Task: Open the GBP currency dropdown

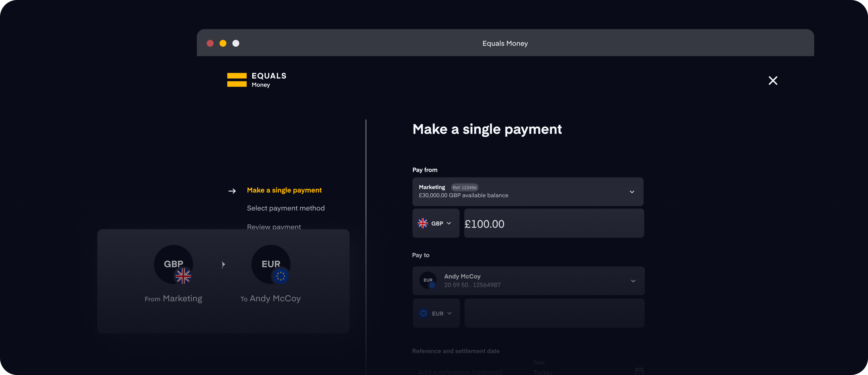Action: tap(436, 223)
